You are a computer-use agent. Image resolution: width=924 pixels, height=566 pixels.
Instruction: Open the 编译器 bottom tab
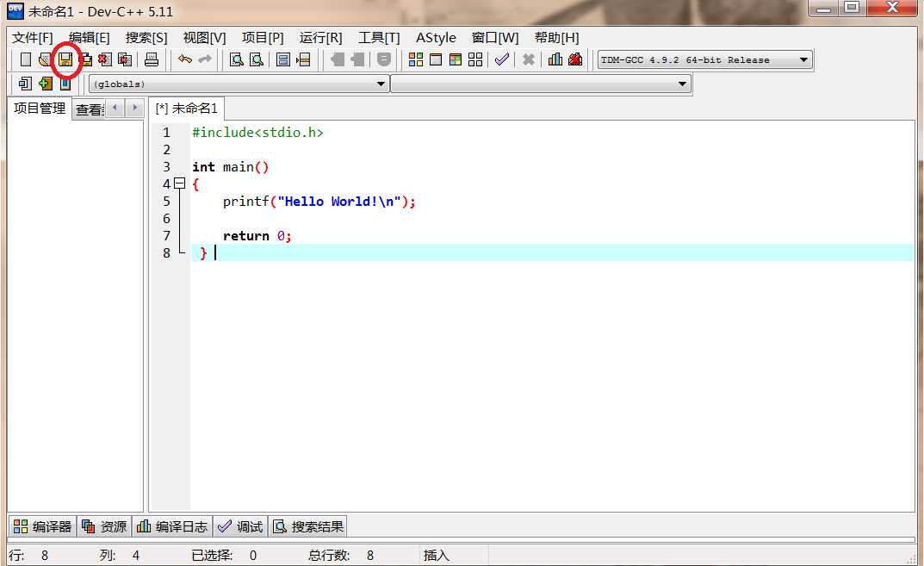pos(42,526)
